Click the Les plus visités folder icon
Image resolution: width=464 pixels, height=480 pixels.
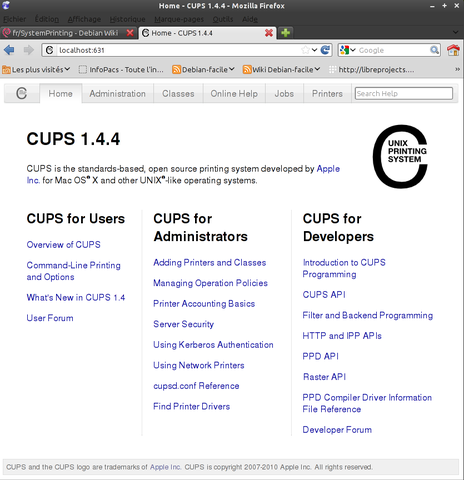pyautogui.click(x=6, y=70)
